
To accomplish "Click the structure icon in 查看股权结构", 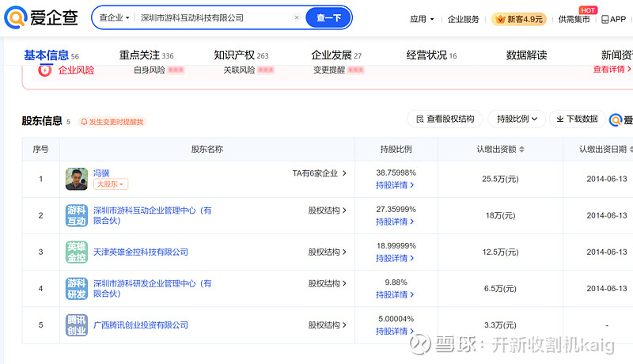I will pos(420,119).
